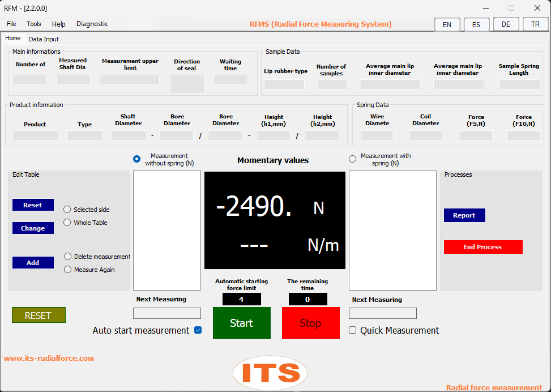Select Measurement without spring option
This screenshot has height=392, width=551.
point(136,159)
